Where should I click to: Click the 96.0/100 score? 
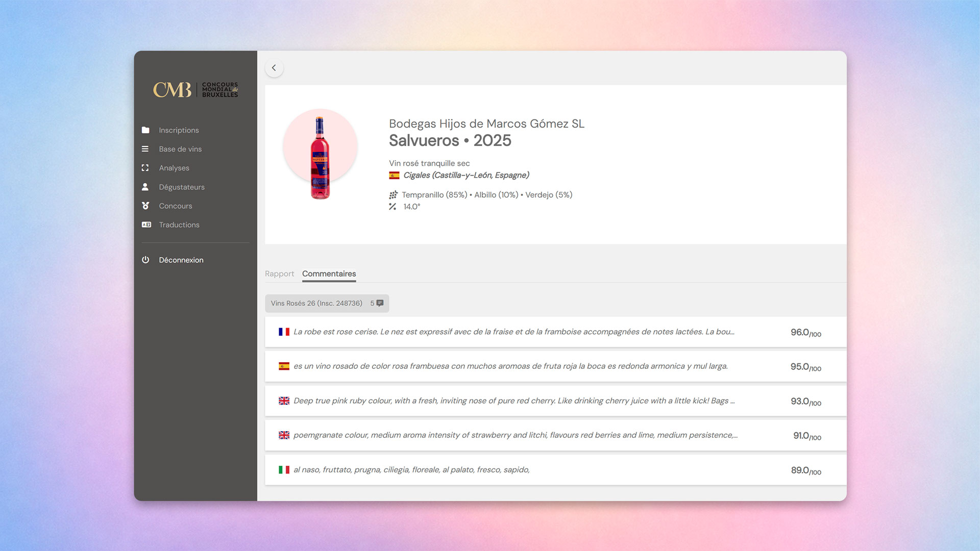[x=806, y=333]
